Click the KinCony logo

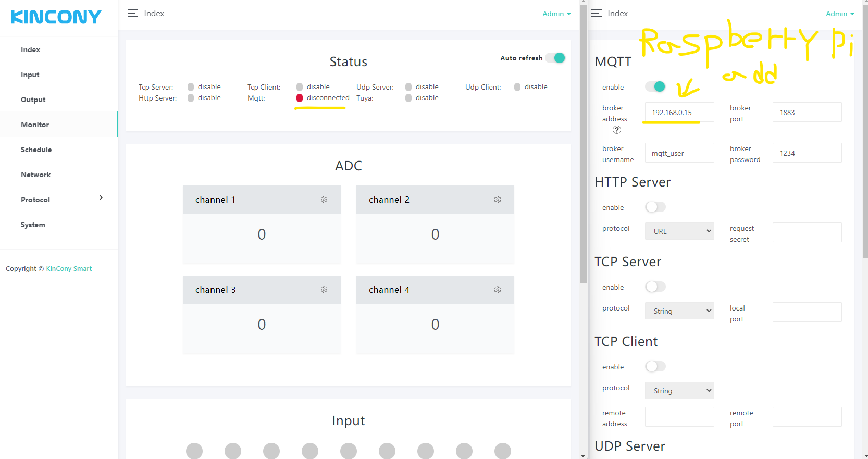[x=56, y=17]
